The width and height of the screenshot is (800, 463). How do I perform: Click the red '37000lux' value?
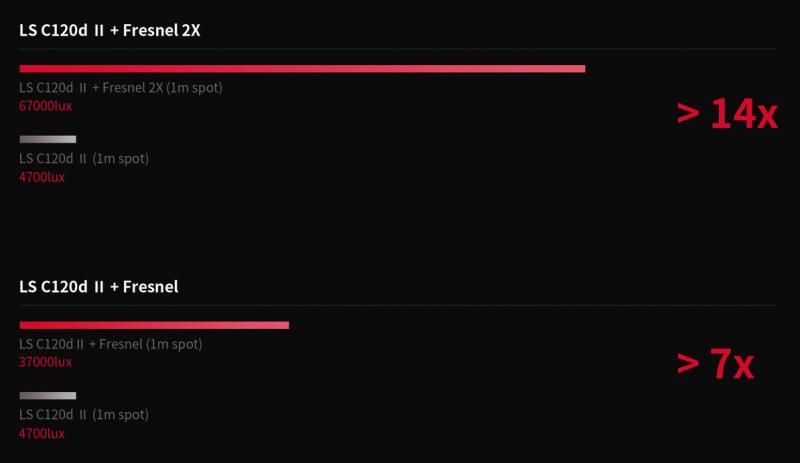tap(45, 362)
